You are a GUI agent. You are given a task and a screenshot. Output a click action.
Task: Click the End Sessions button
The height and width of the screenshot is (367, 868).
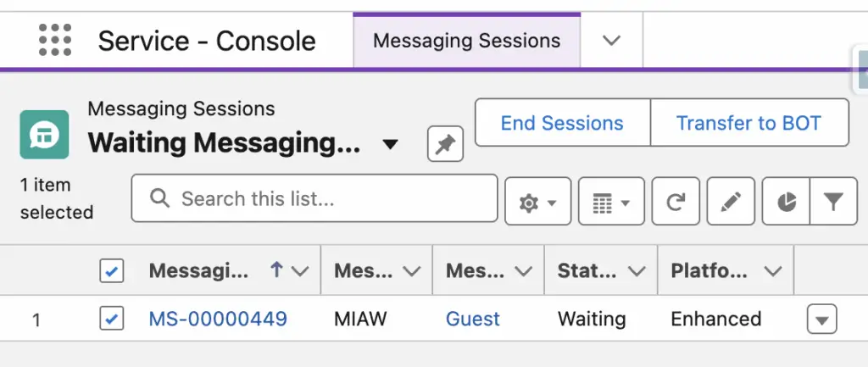tap(563, 122)
